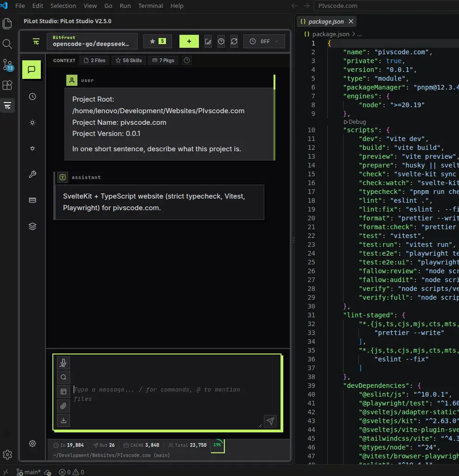
Task: Select the chat tab in the PiLot sidebar
Action: click(x=32, y=70)
